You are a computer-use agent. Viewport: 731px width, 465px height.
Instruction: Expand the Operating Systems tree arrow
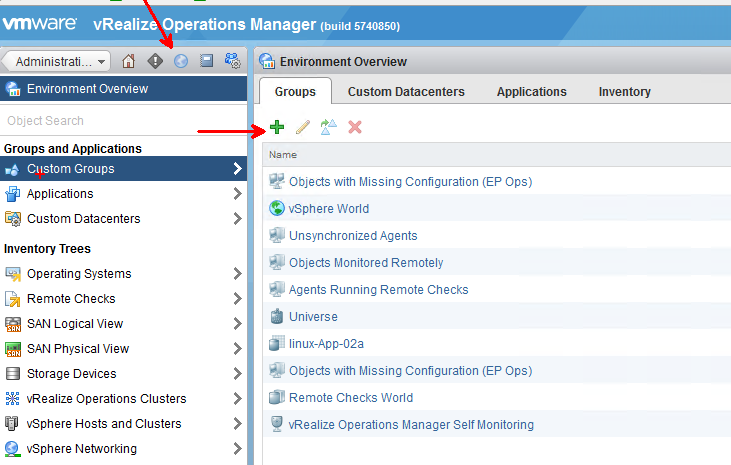click(x=237, y=274)
